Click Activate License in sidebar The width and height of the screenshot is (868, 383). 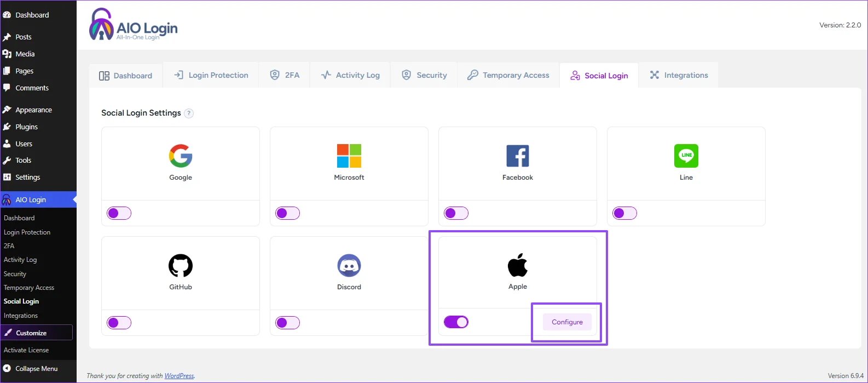click(x=26, y=350)
